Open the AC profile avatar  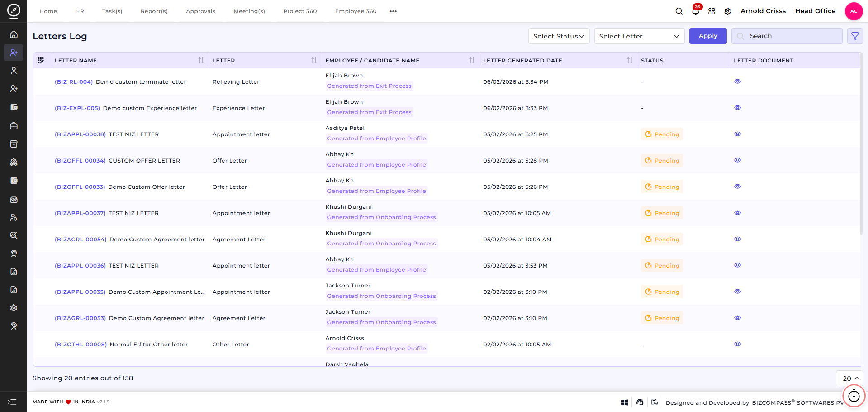click(x=854, y=11)
